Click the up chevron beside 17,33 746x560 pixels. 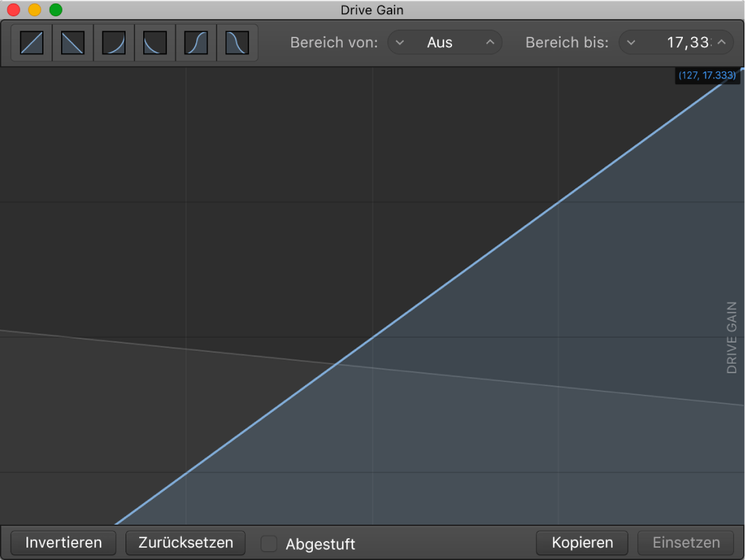coord(723,42)
